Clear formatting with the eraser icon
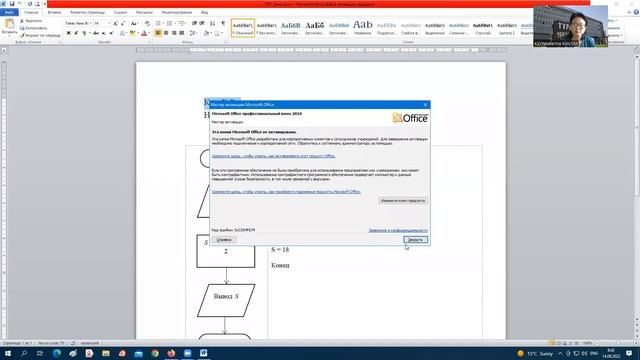640x360 pixels. click(147, 24)
